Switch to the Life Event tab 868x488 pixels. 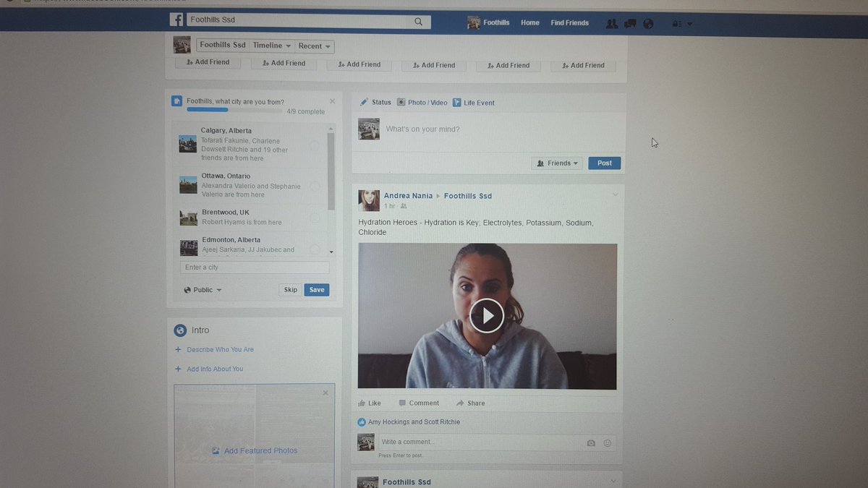point(474,103)
